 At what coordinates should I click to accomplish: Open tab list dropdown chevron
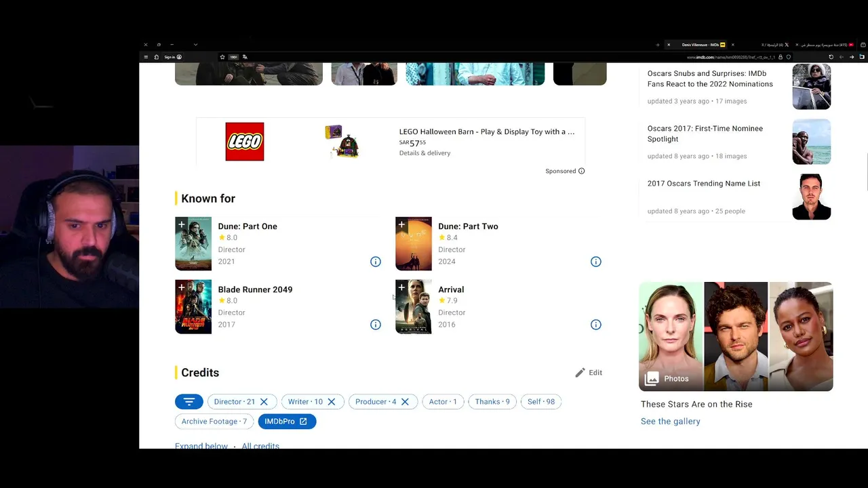click(x=195, y=45)
